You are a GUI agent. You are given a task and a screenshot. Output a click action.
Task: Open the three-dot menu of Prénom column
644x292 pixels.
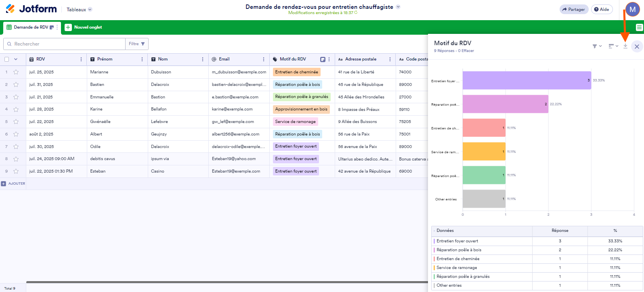[142, 59]
